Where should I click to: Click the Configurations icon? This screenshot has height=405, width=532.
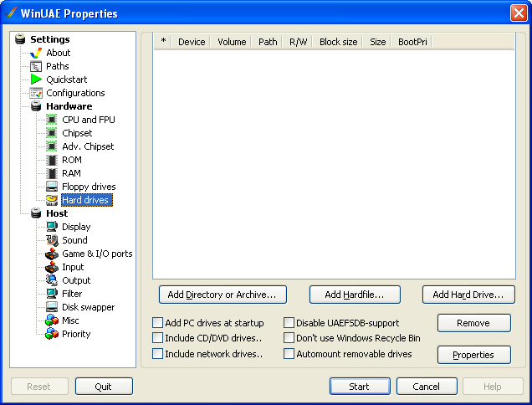[x=36, y=93]
